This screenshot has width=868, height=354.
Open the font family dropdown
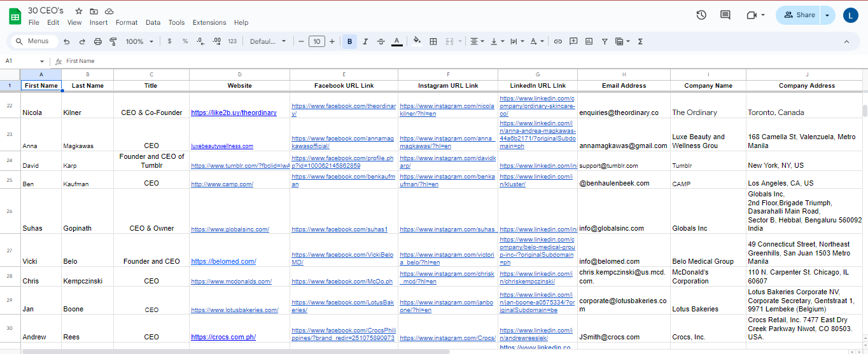click(x=268, y=41)
